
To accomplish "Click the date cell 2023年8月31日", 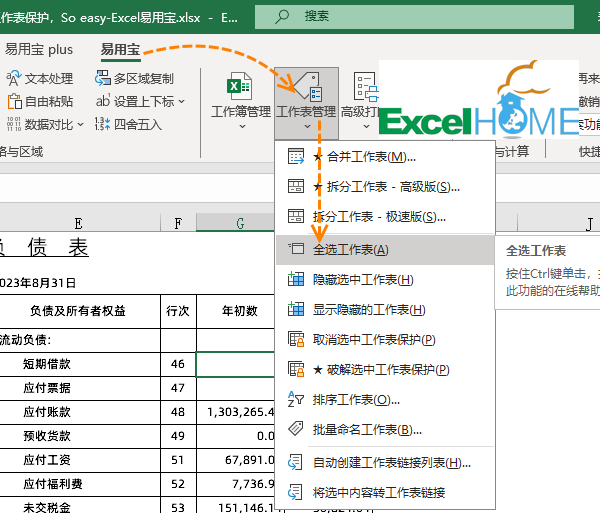I will [x=38, y=283].
